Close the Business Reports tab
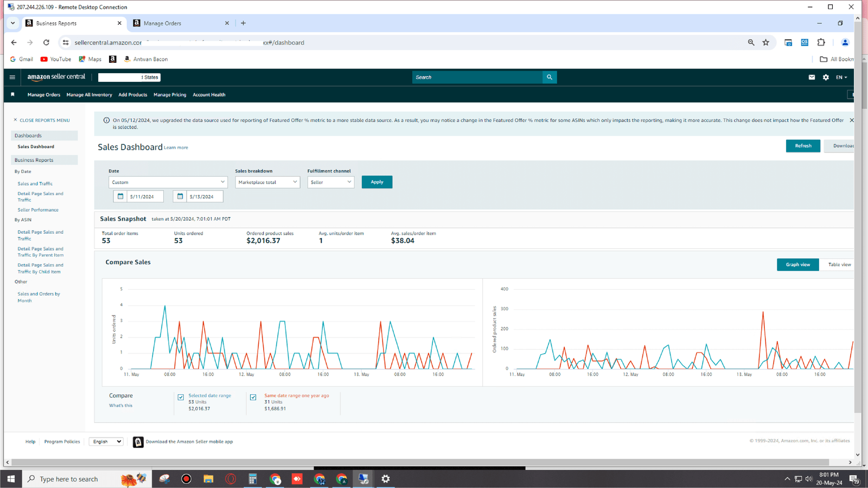 (x=119, y=23)
